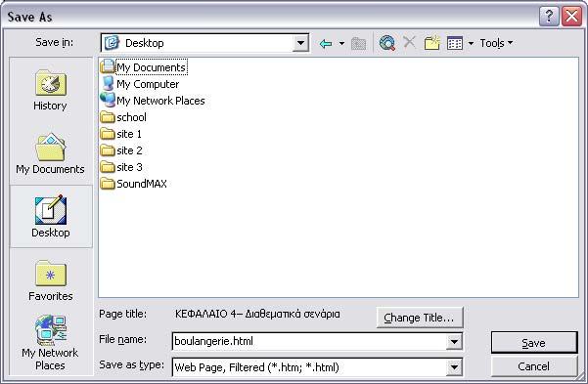
Task: Select the 'site 3' folder name
Action: coord(129,167)
